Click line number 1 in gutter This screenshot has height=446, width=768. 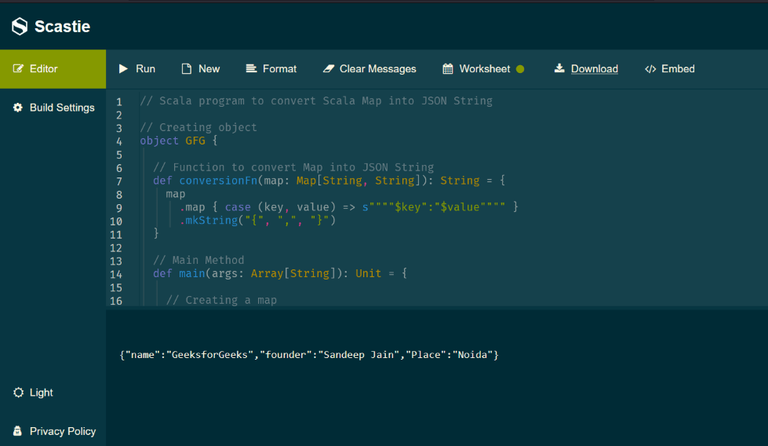tap(119, 102)
